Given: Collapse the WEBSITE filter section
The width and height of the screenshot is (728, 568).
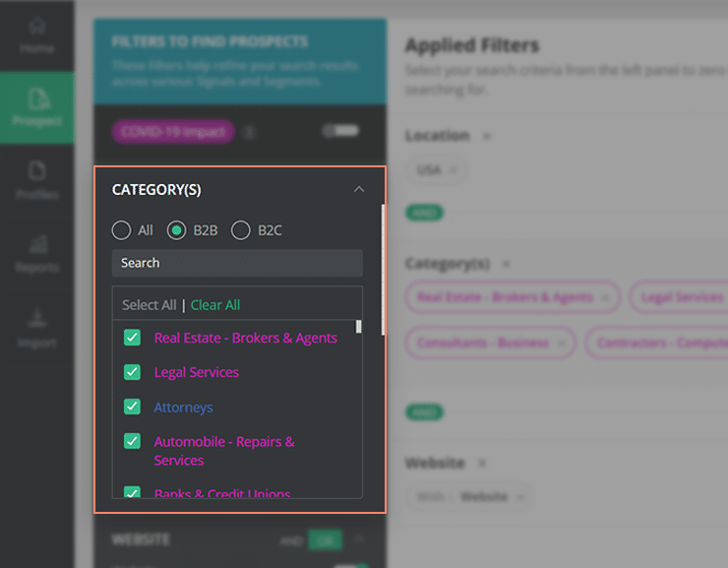Looking at the screenshot, I should coord(359,539).
